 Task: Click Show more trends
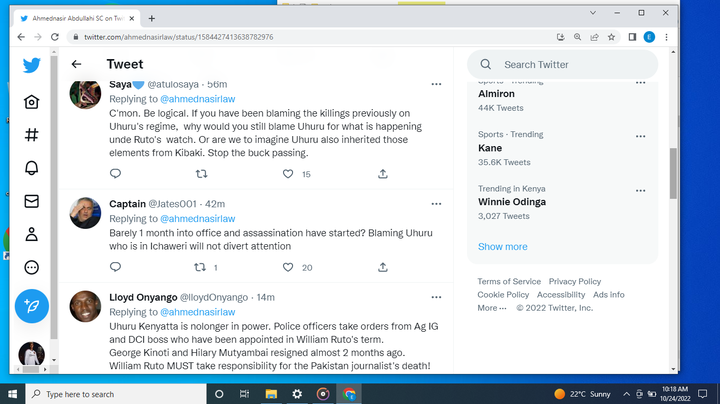coord(503,247)
